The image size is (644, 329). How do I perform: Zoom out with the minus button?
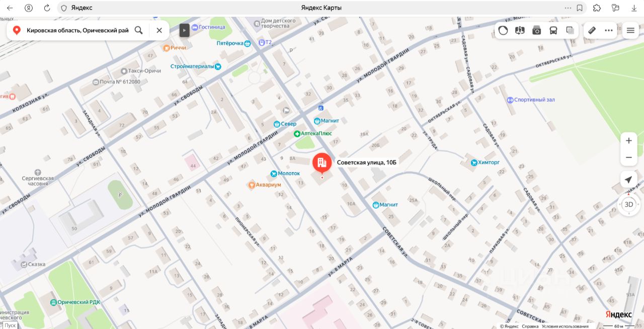(x=628, y=158)
